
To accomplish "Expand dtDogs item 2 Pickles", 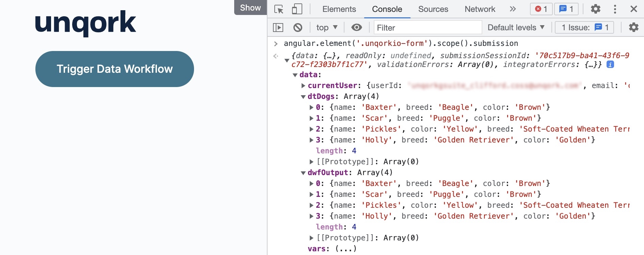I will [311, 129].
